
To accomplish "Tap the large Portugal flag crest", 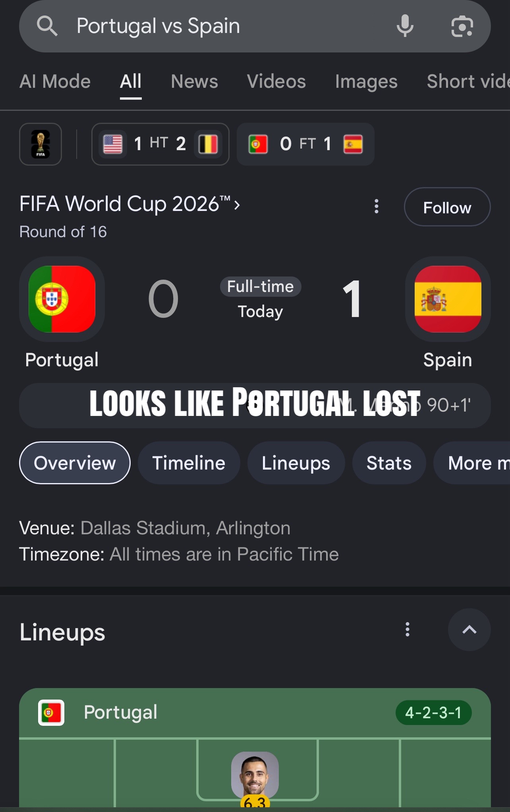I will pyautogui.click(x=62, y=299).
